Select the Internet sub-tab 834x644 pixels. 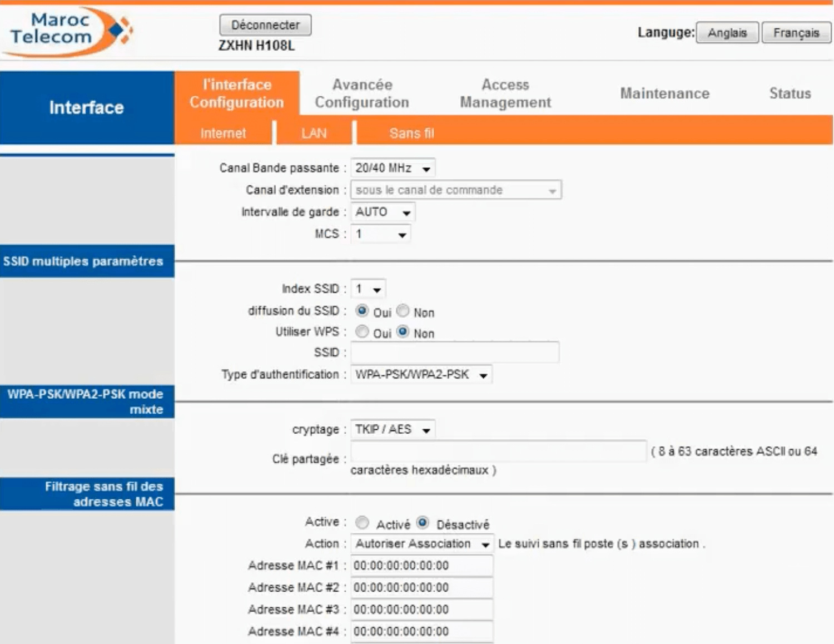pyautogui.click(x=223, y=133)
